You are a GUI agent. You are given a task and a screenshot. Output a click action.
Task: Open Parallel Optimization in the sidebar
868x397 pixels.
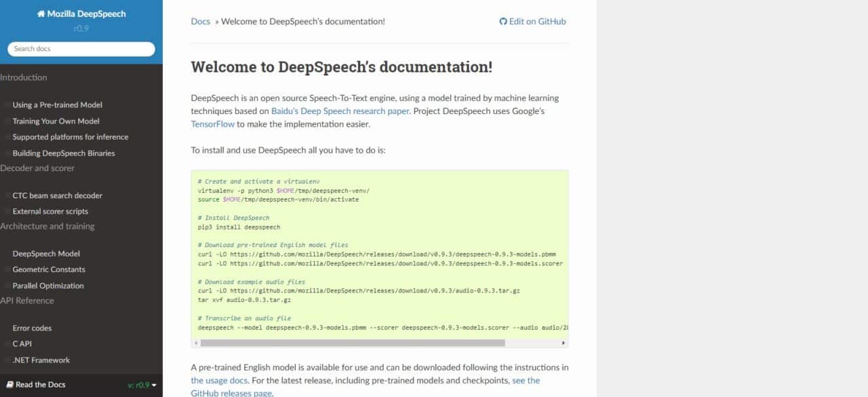pyautogui.click(x=49, y=286)
